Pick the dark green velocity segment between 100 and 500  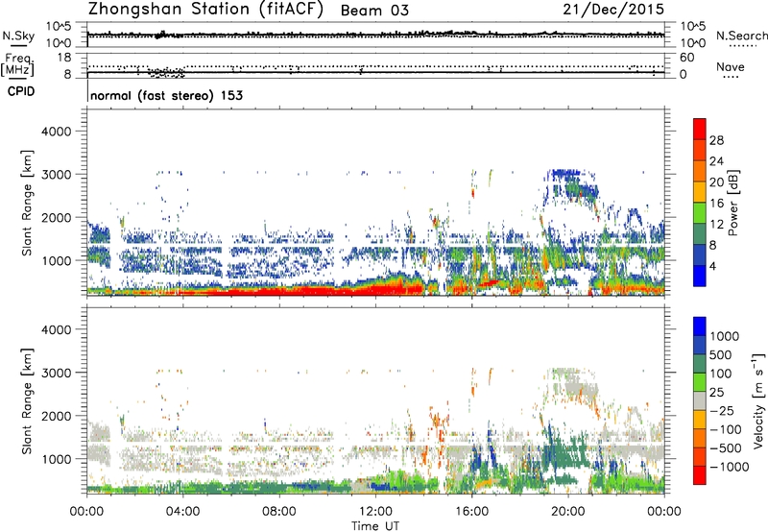[700, 364]
